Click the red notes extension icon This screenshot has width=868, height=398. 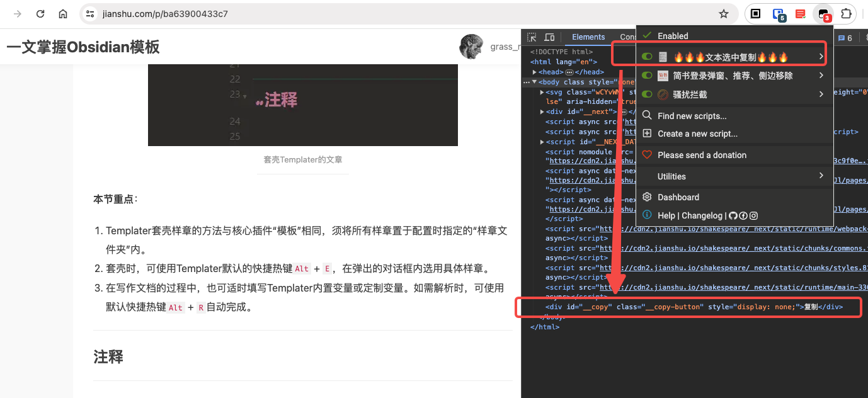tap(801, 13)
